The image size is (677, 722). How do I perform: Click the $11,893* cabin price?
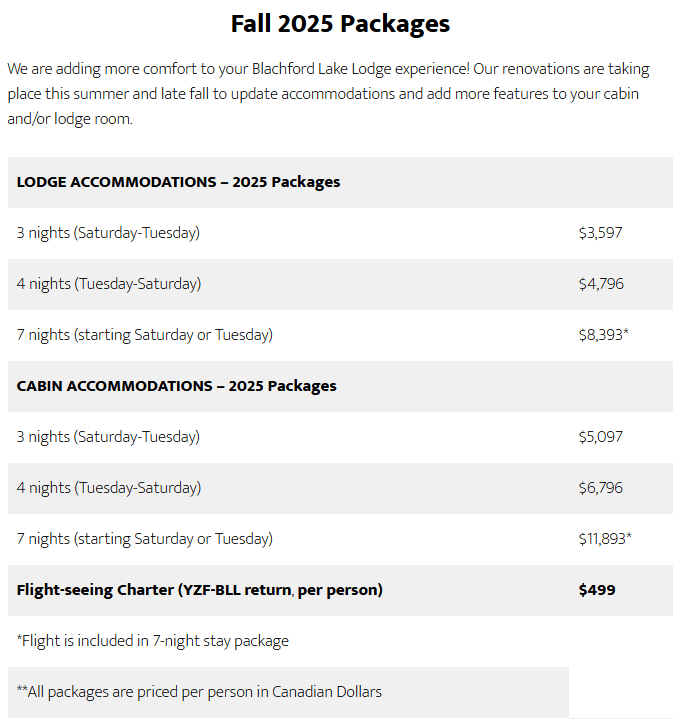(x=605, y=539)
